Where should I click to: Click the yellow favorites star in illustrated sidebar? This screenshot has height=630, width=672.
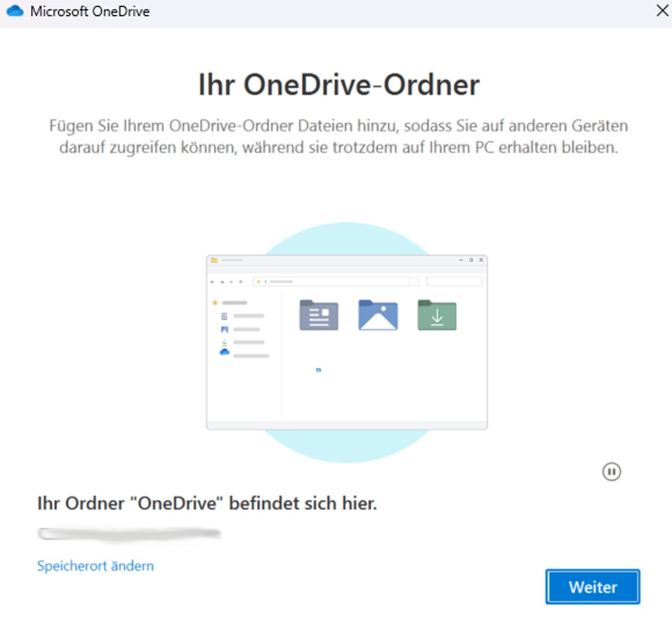point(215,302)
